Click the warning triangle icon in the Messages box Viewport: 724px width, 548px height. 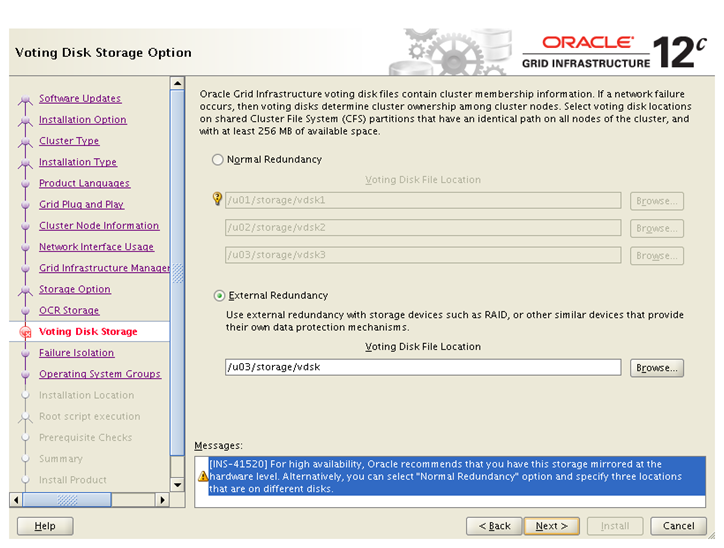(203, 476)
